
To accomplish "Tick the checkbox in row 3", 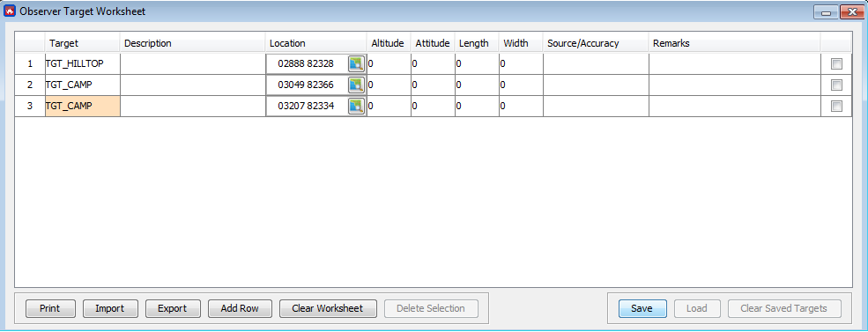I will 836,107.
